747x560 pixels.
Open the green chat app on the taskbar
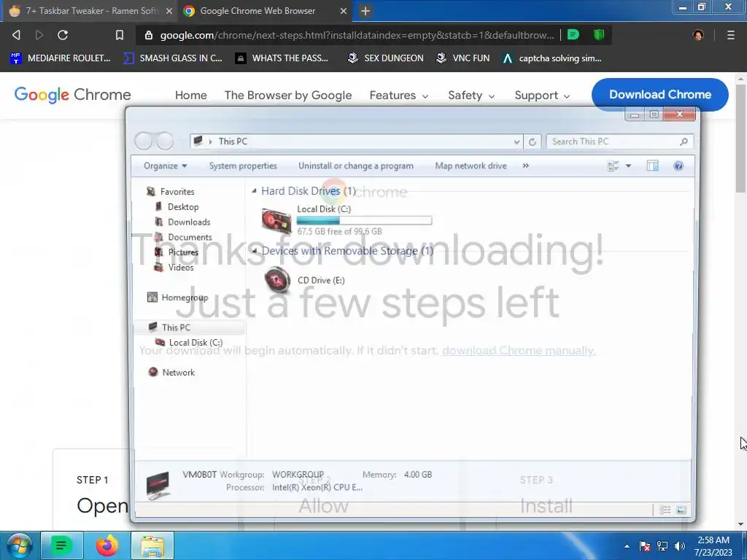(61, 545)
